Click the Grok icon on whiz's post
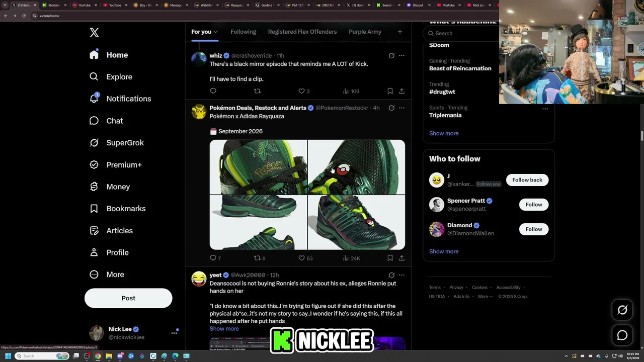The height and width of the screenshot is (362, 644). 391,55
